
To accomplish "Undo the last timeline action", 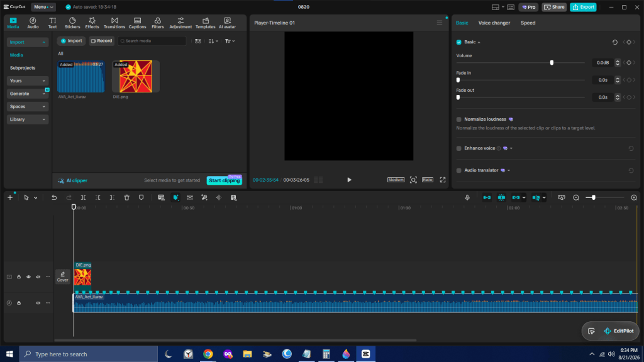I will (54, 197).
